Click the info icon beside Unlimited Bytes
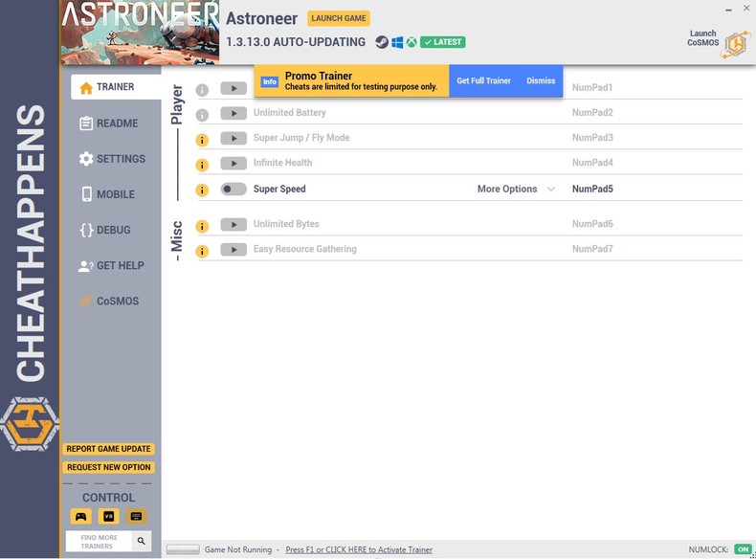Screen dimensions: 756x559 [x=202, y=226]
